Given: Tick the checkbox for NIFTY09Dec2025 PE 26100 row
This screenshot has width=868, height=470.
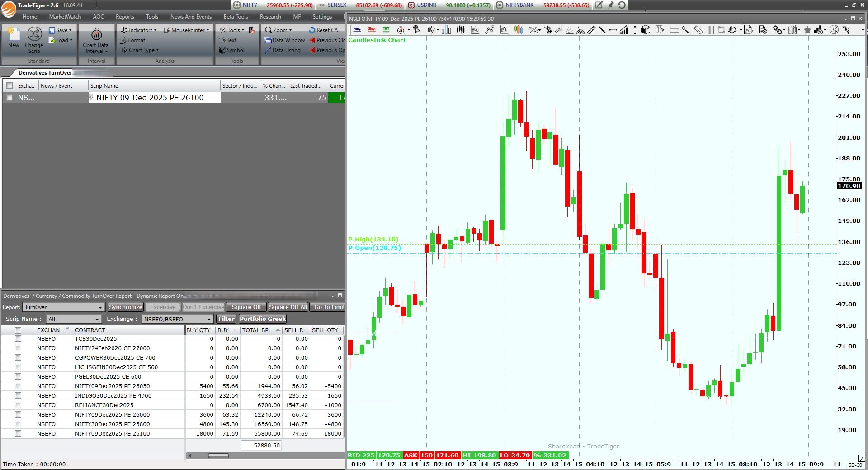Looking at the screenshot, I should coord(18,433).
